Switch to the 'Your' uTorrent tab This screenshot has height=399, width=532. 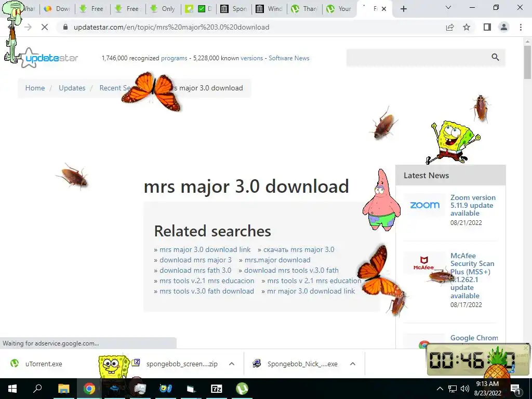[340, 9]
